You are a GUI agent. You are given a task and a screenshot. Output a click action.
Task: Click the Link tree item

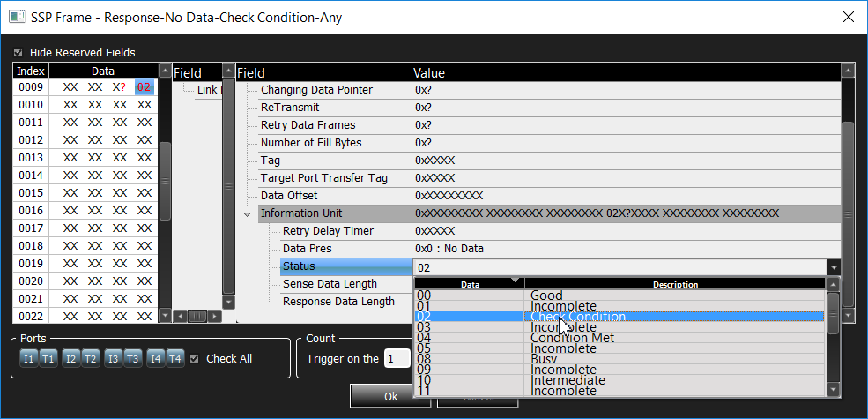pyautogui.click(x=209, y=90)
